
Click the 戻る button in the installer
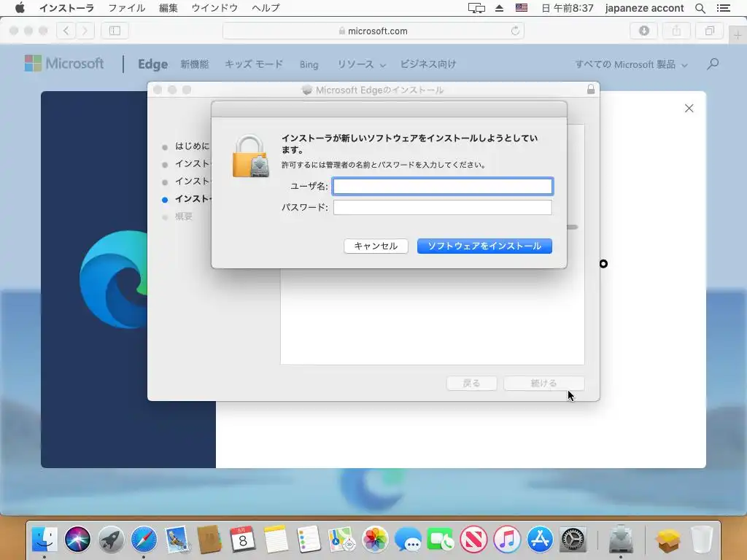[x=472, y=384]
